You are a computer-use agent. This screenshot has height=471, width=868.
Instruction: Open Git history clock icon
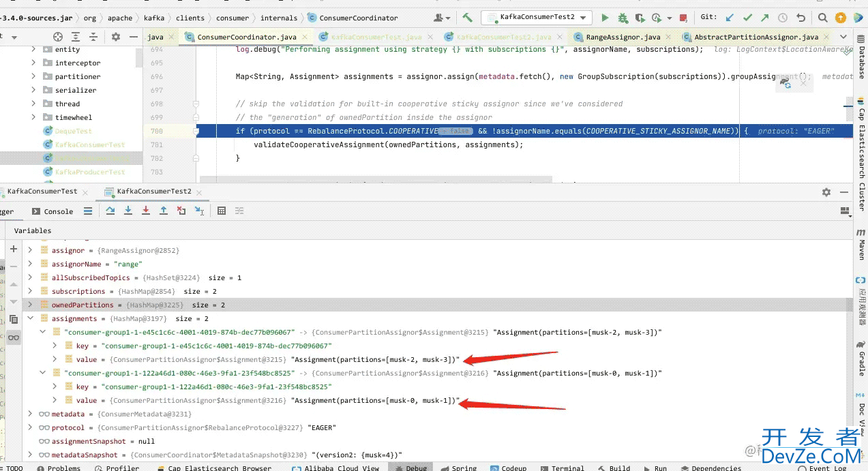(x=783, y=18)
